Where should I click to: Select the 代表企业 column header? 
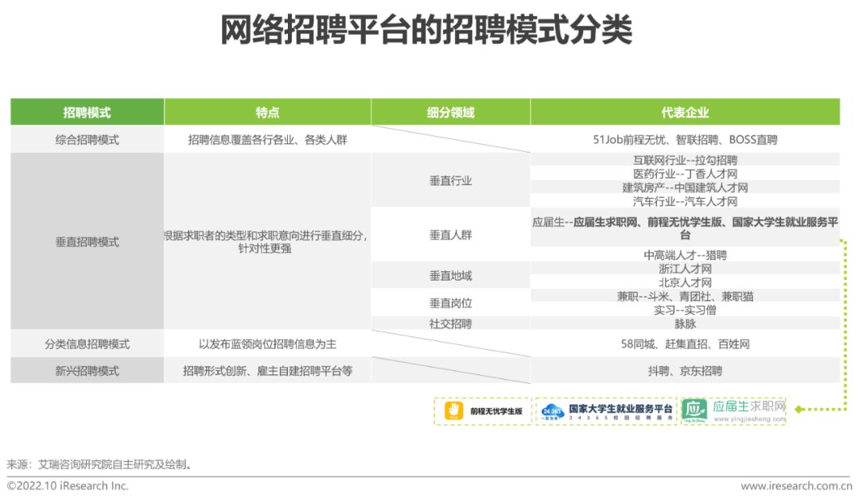tap(685, 112)
